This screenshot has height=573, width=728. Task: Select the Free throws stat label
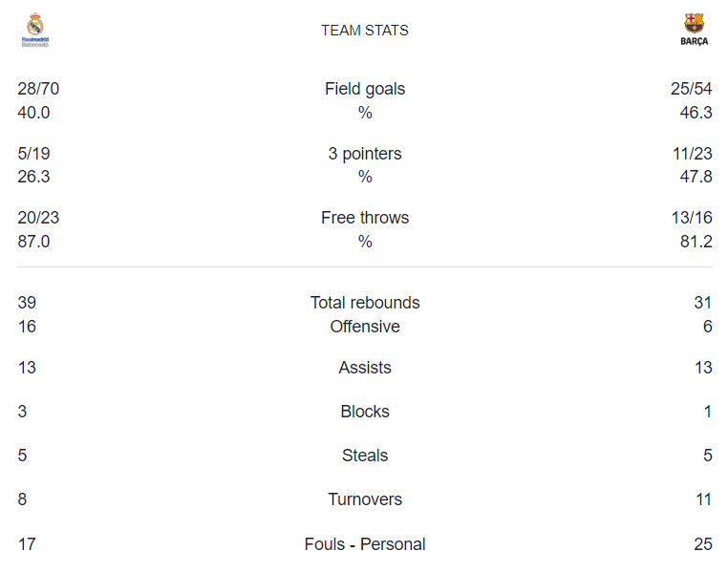(365, 218)
